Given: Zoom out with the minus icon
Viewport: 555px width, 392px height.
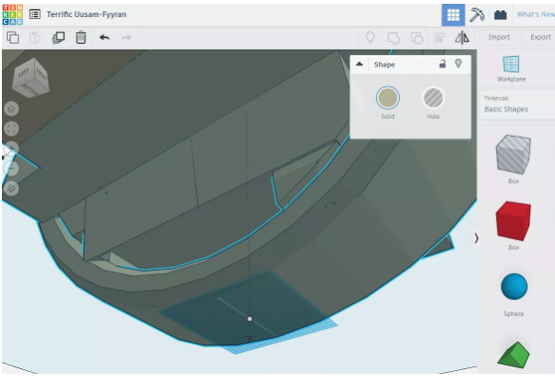Looking at the screenshot, I should click(x=11, y=168).
